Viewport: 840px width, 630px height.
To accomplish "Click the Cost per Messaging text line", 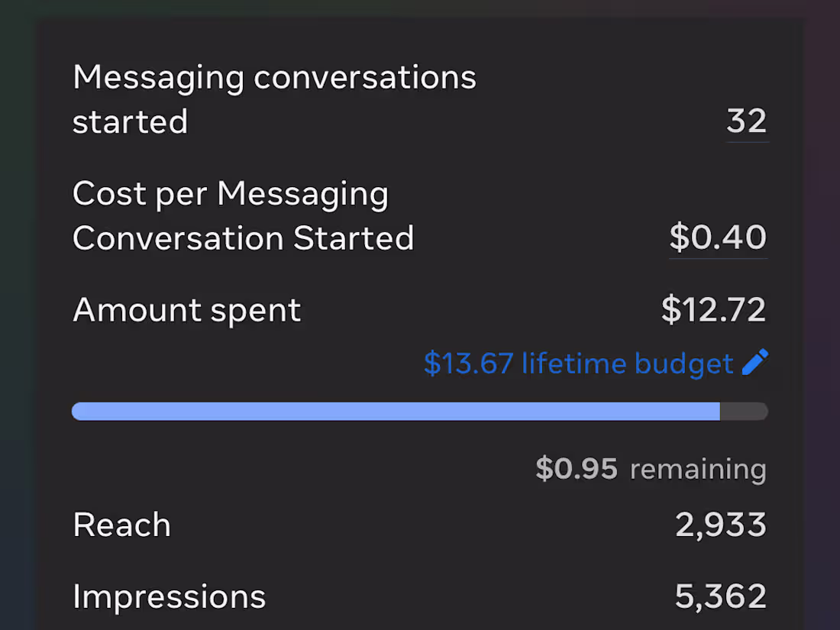I will 230,194.
